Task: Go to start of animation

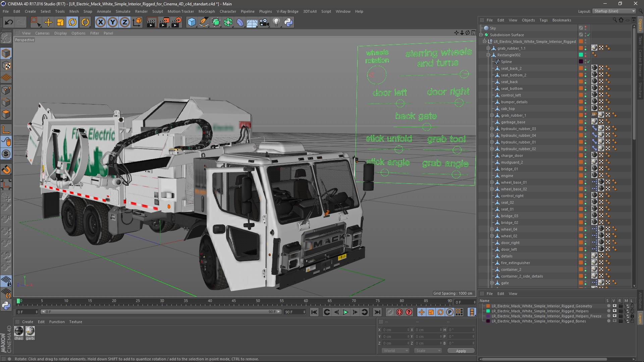Action: click(x=314, y=312)
